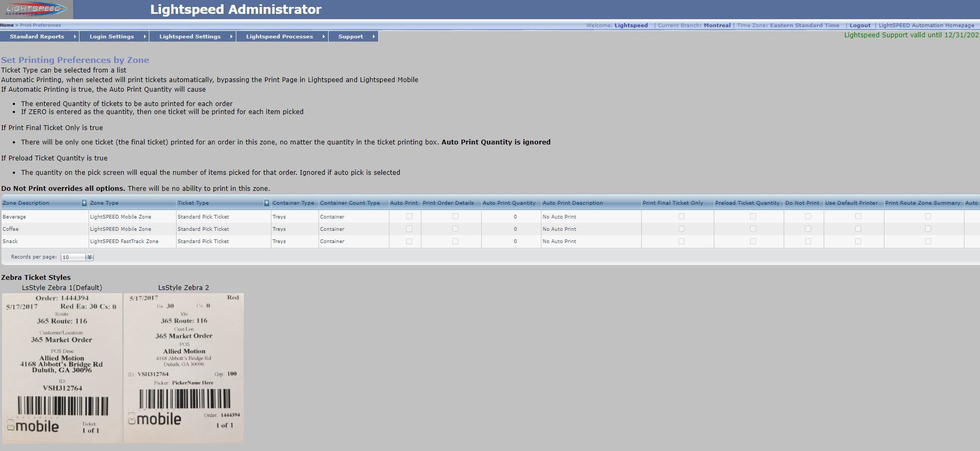
Task: Click the Beverage zone description cell
Action: tap(45, 217)
